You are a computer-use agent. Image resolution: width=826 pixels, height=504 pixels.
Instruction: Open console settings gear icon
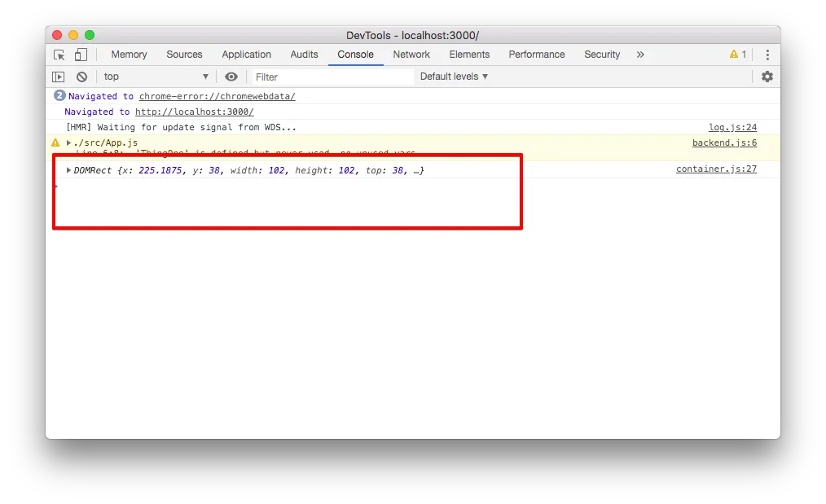pyautogui.click(x=767, y=77)
